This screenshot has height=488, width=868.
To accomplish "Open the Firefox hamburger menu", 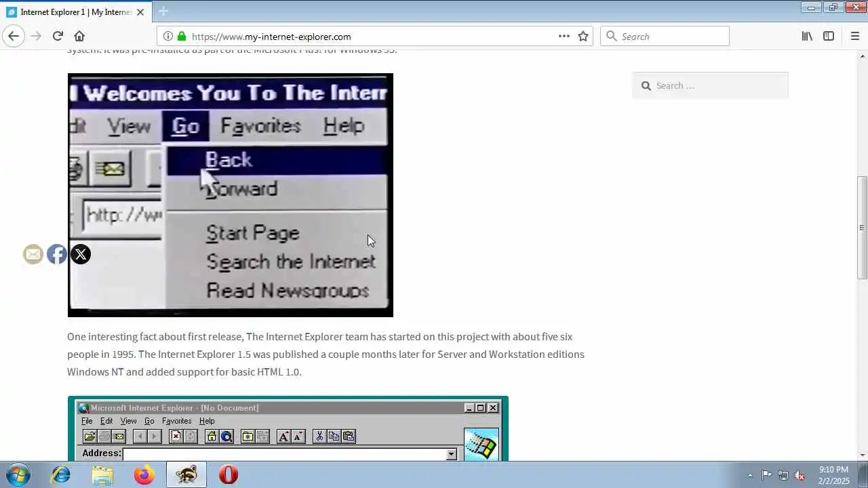I will tap(854, 37).
